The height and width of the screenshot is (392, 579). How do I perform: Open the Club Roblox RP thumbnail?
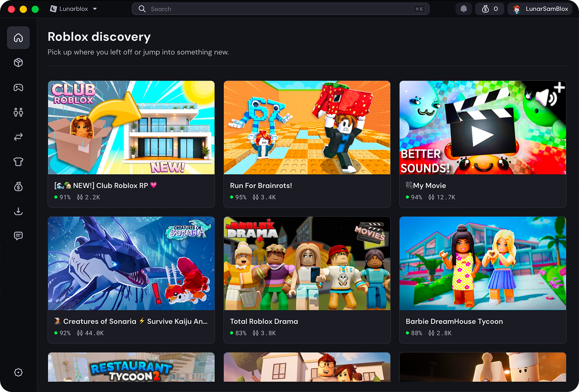pos(131,128)
